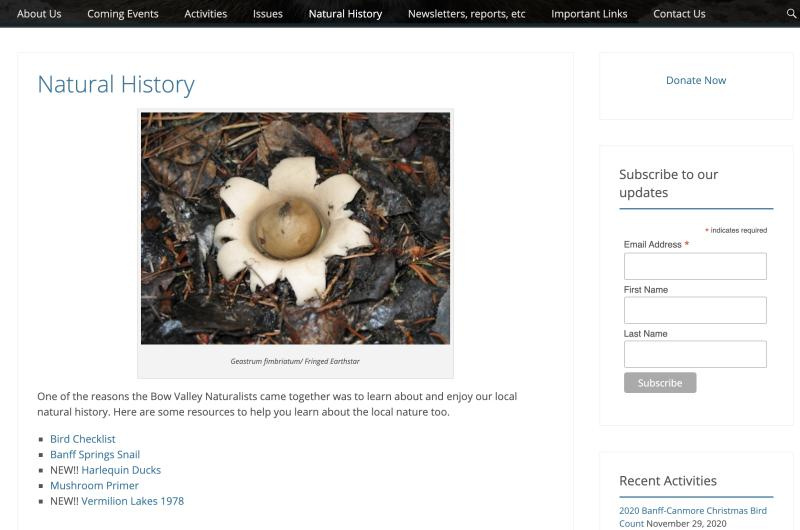This screenshot has width=800, height=530.
Task: Visit the Important Links menu item
Action: click(x=589, y=14)
